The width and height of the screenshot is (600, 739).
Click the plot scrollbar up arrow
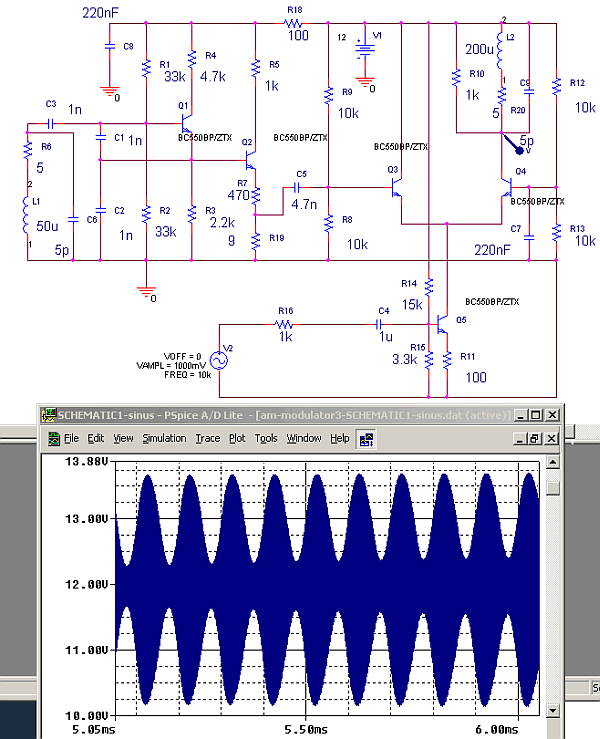click(x=553, y=461)
